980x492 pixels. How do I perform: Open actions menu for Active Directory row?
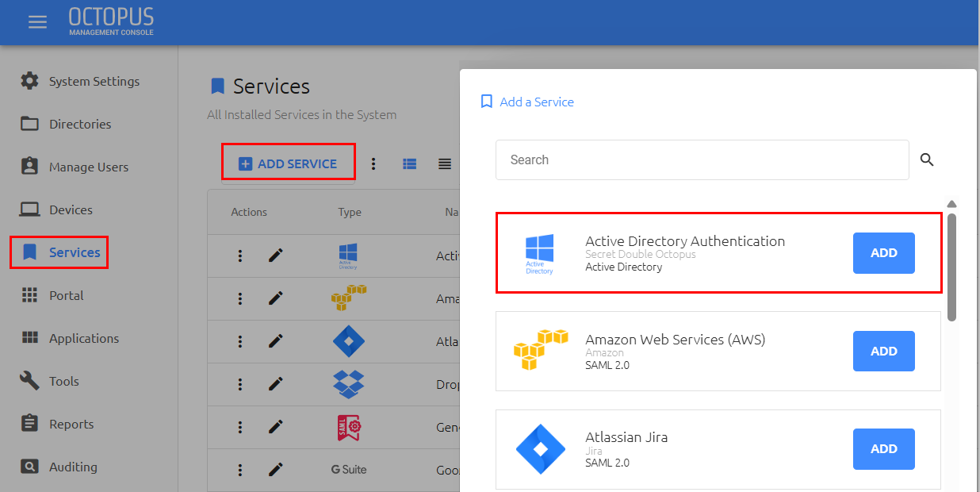240,256
